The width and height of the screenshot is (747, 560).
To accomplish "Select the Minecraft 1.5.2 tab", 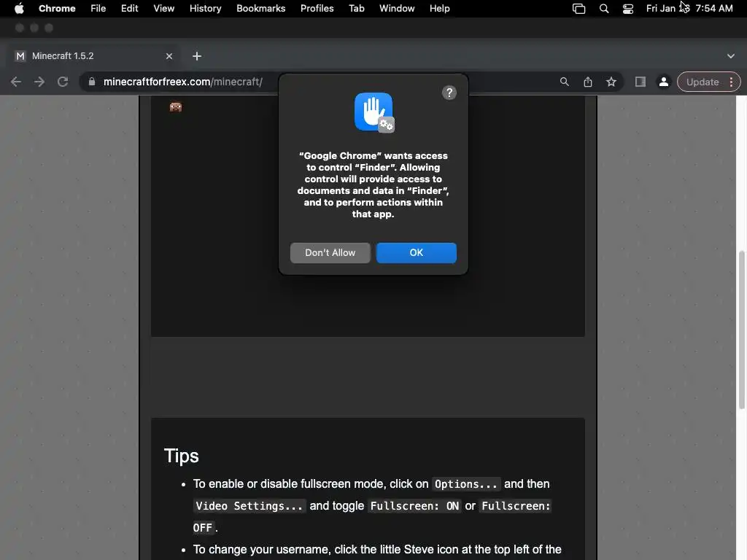I will click(93, 56).
